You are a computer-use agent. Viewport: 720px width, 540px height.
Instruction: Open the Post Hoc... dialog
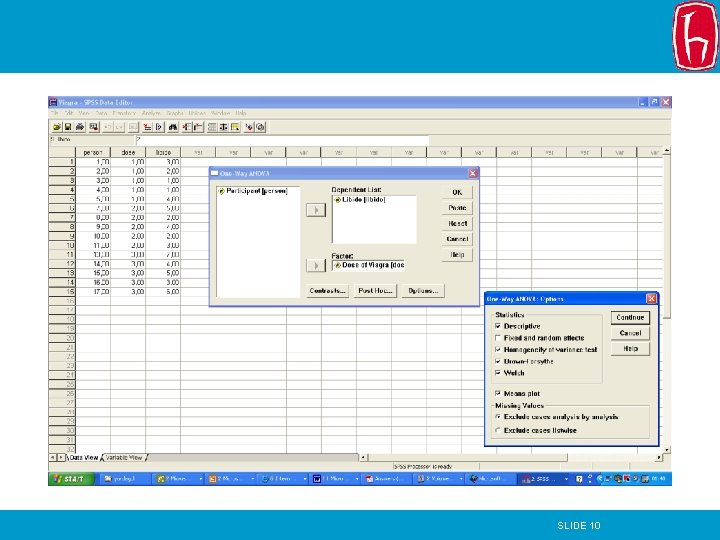click(x=375, y=291)
